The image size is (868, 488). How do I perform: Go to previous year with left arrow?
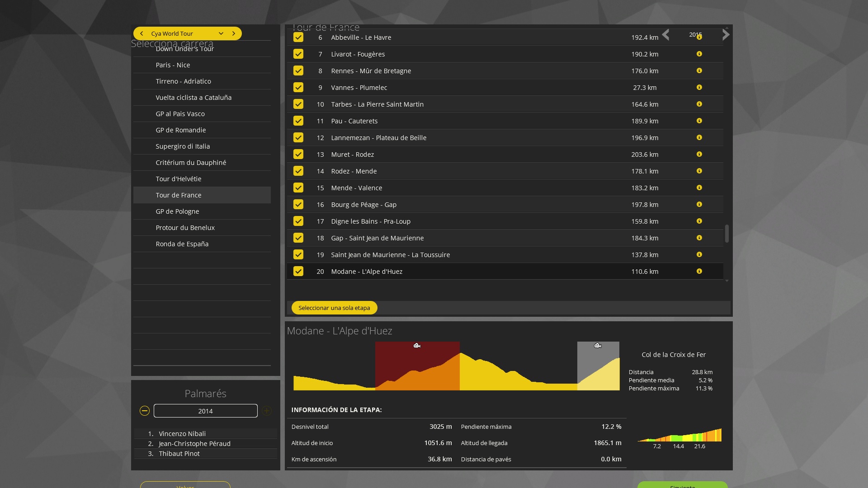pos(665,35)
